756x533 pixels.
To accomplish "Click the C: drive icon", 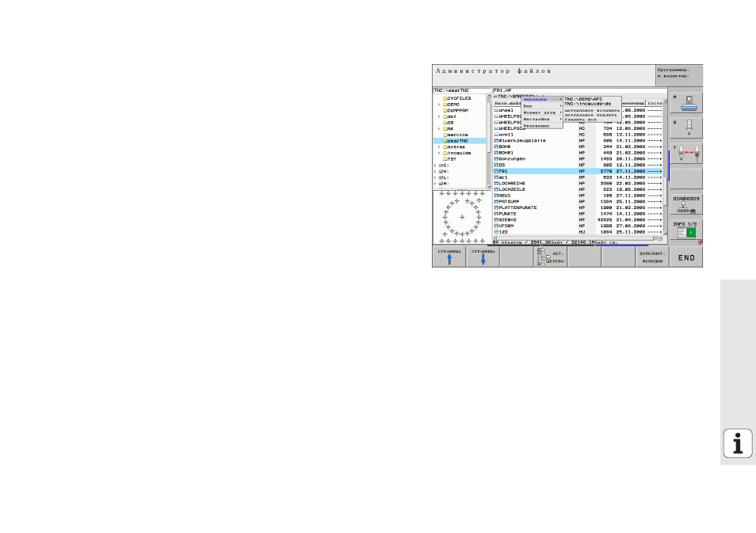I will pos(441,166).
